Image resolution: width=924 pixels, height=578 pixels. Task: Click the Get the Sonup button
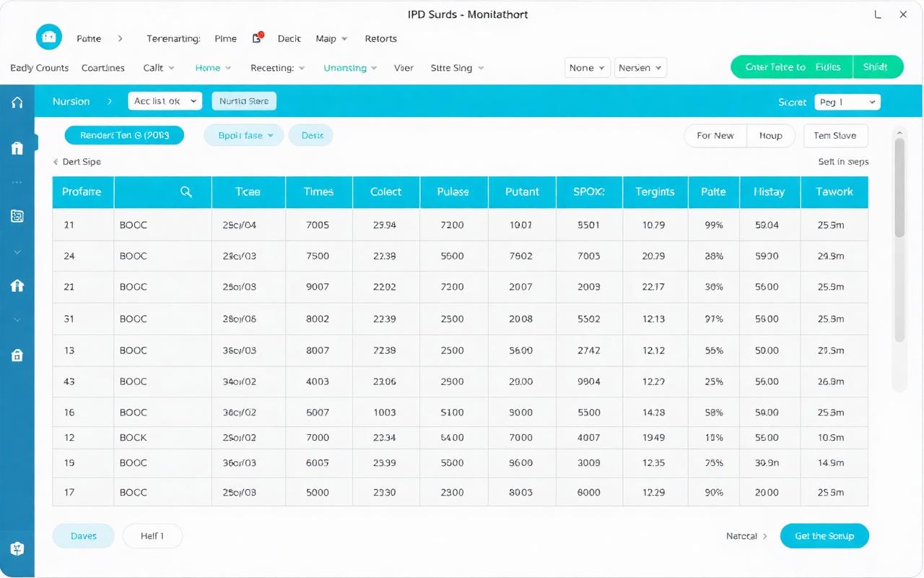tap(824, 536)
